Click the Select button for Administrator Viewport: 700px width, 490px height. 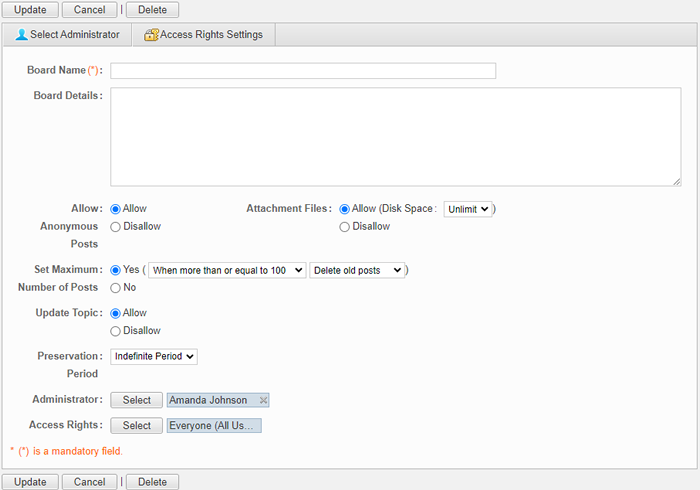click(x=137, y=400)
